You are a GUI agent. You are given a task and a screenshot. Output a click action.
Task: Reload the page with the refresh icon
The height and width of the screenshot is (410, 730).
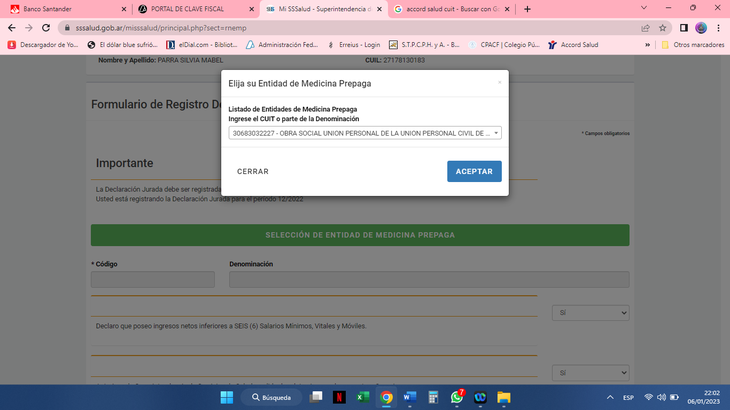tap(47, 28)
